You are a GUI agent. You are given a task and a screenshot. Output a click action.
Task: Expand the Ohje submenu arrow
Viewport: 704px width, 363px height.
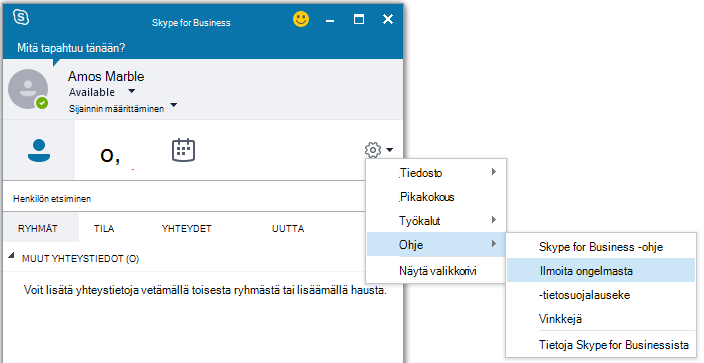[x=494, y=243]
